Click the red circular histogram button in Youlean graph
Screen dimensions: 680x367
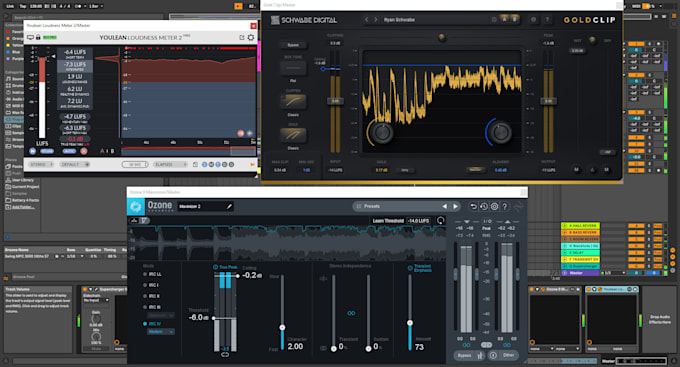pyautogui.click(x=241, y=133)
